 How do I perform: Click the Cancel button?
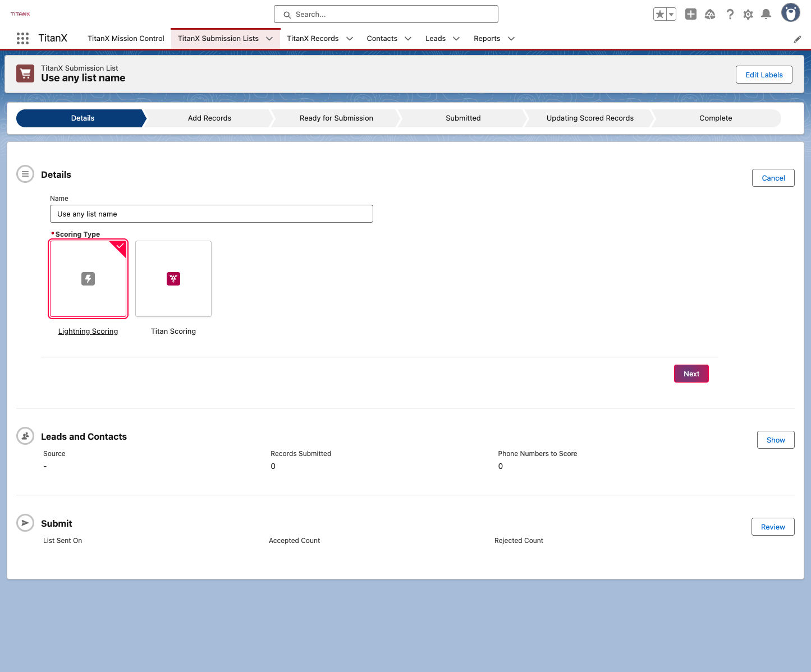point(773,178)
